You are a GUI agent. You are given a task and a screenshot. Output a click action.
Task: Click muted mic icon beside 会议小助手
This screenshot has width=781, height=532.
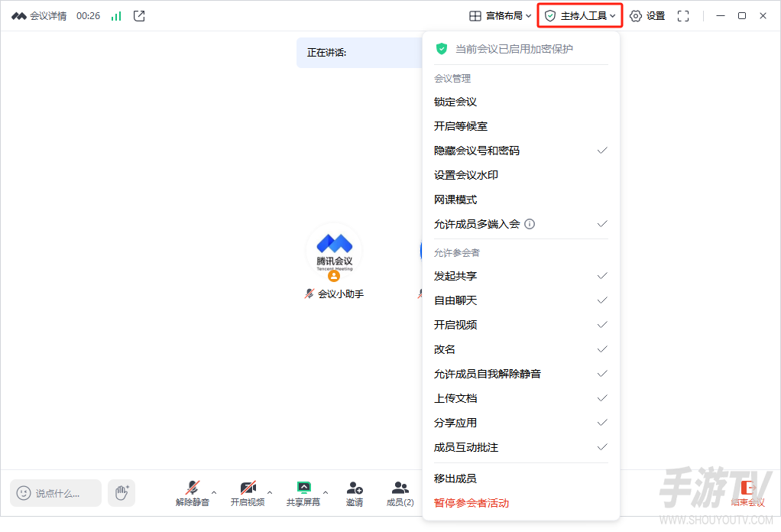309,294
